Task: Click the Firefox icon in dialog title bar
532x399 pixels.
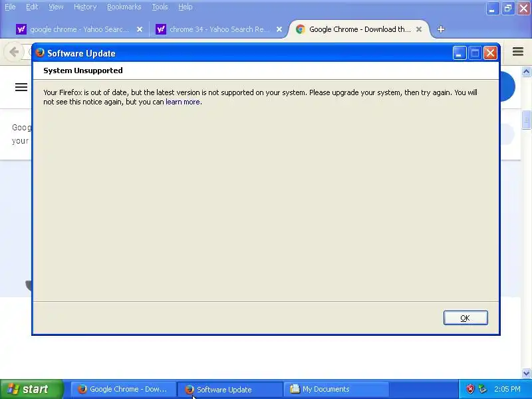Action: coord(40,53)
